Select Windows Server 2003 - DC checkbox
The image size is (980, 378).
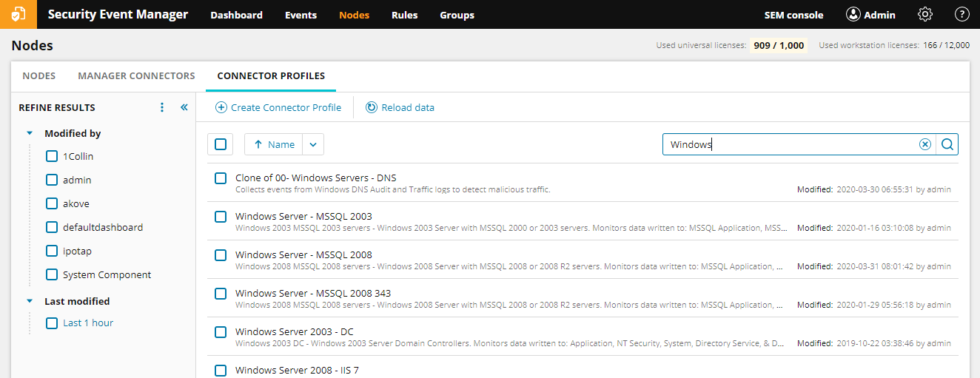click(x=221, y=332)
